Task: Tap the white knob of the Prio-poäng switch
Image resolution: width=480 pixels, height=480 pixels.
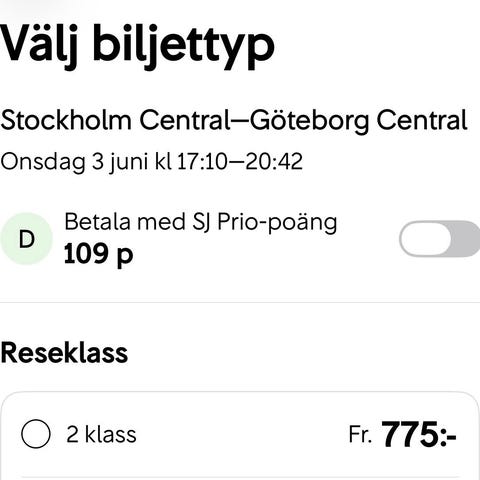Action: (426, 239)
